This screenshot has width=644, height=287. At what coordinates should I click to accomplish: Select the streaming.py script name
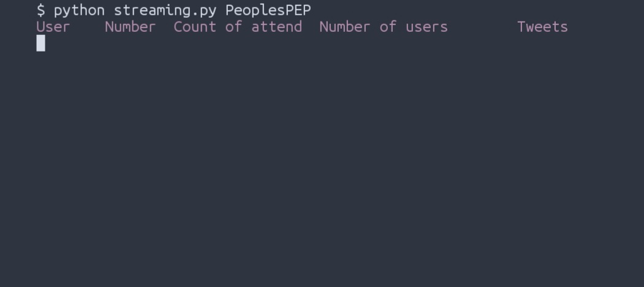(165, 10)
